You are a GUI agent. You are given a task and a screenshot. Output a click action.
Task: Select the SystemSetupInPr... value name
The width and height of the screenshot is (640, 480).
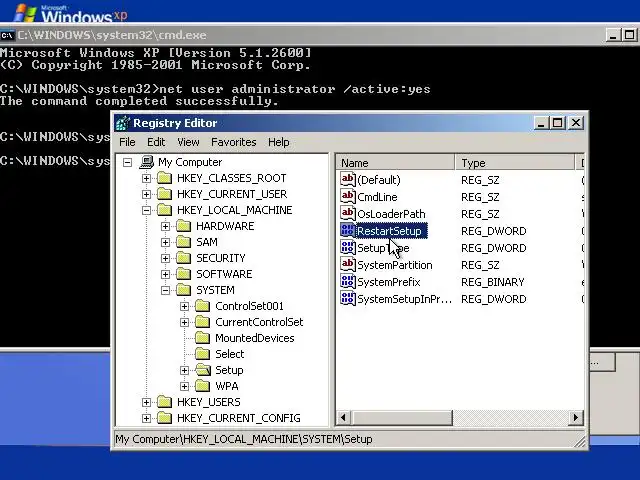pyautogui.click(x=404, y=299)
